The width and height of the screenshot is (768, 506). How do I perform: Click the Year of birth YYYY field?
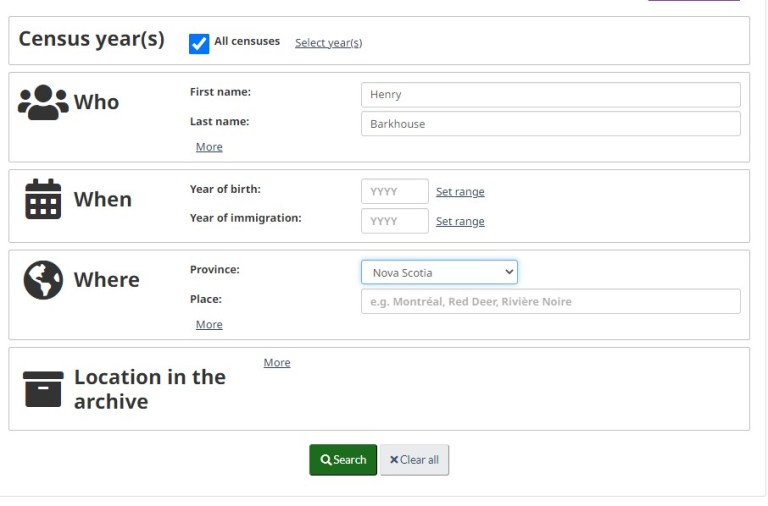coord(395,192)
